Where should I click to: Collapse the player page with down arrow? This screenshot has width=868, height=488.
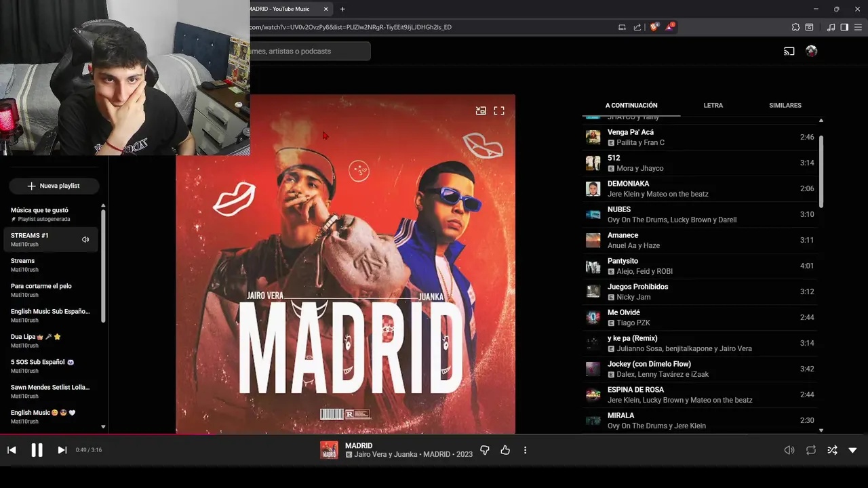click(x=852, y=450)
